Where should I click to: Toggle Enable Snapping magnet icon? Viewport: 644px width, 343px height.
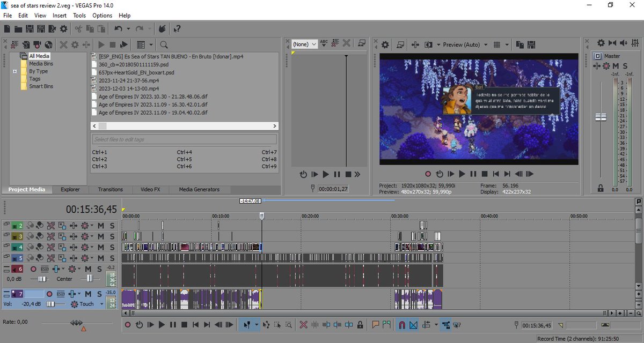point(402,325)
